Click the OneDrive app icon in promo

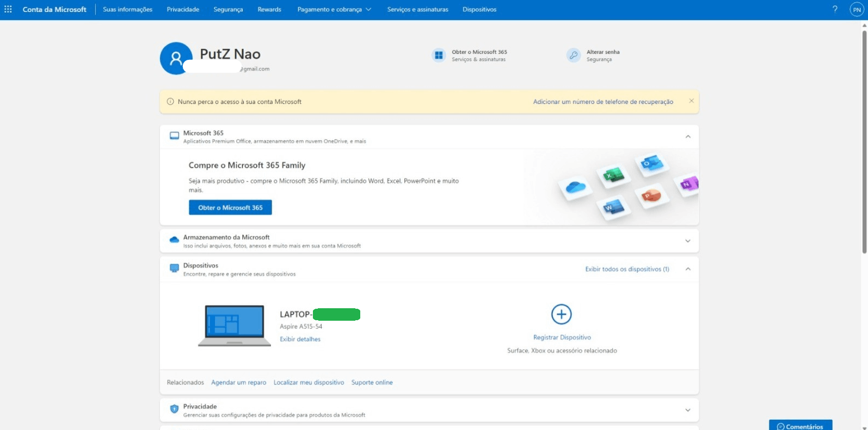tap(576, 188)
